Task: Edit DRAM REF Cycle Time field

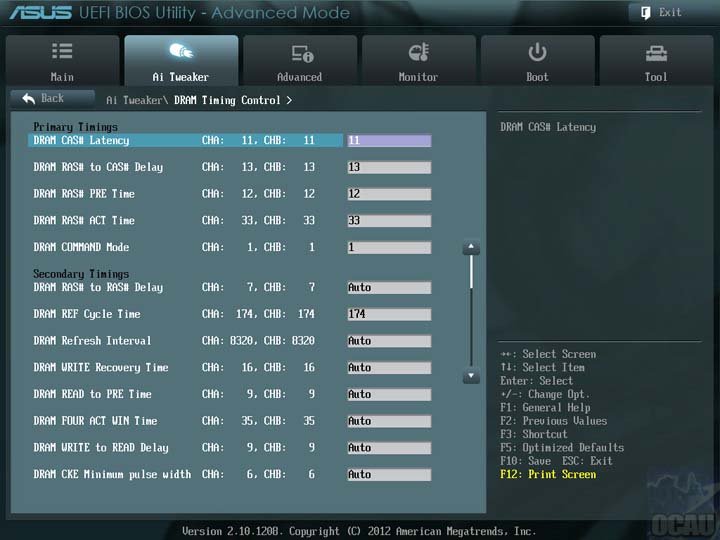Action: 389,314
